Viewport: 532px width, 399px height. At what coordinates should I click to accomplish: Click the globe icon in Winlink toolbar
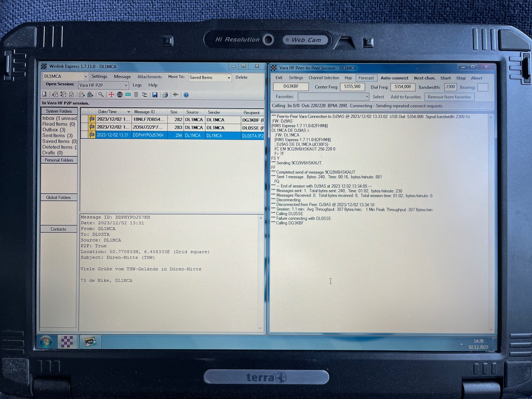(x=120, y=95)
